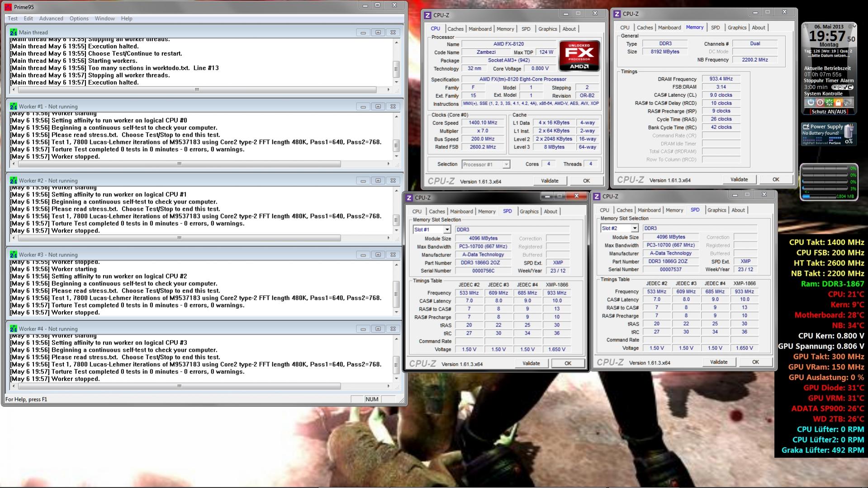The height and width of the screenshot is (488, 868).
Task: Open the Test menu in Prime95
Action: 13,19
